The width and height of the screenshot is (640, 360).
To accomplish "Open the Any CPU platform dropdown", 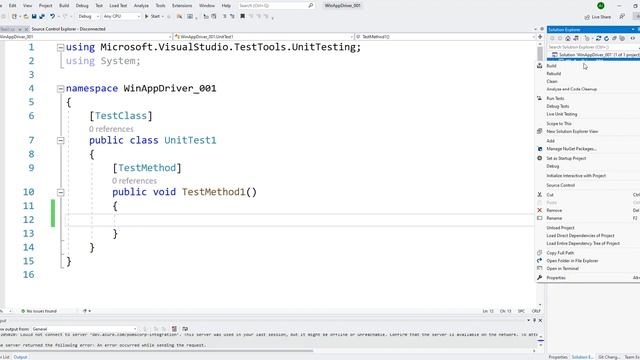I will click(x=121, y=16).
